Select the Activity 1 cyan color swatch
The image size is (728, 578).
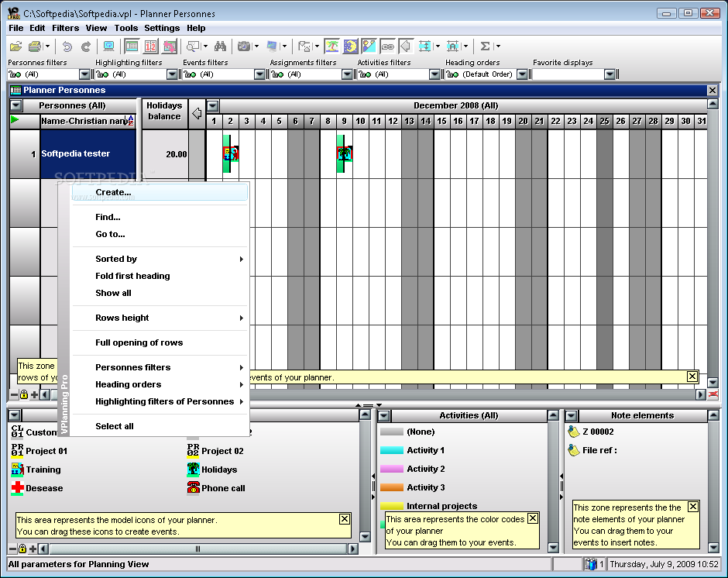coord(391,450)
